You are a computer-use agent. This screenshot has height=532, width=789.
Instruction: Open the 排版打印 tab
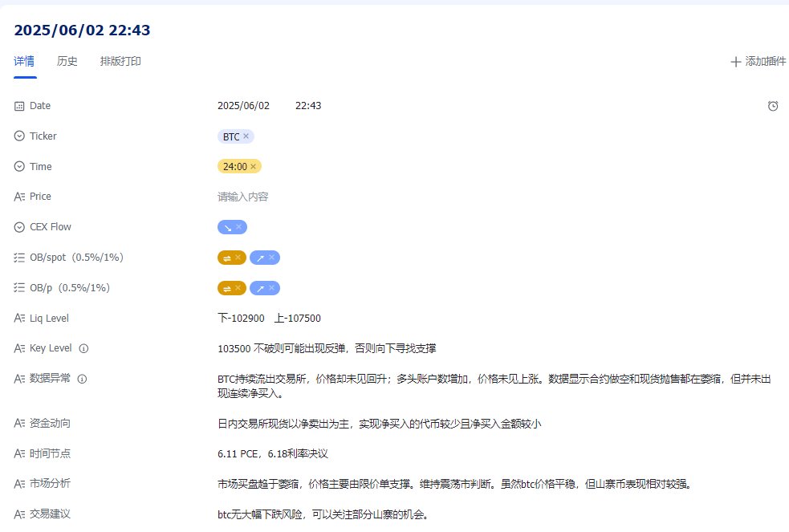click(120, 61)
